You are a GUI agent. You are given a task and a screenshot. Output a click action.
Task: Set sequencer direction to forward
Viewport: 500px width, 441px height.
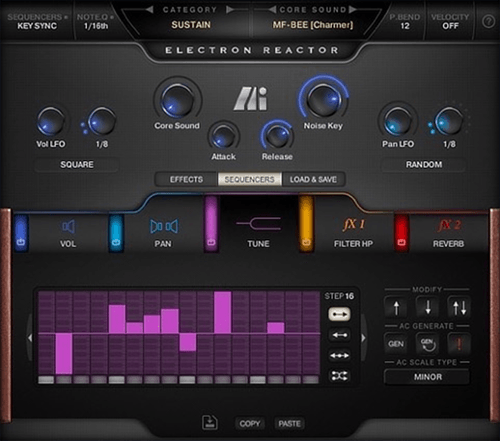[x=339, y=314]
